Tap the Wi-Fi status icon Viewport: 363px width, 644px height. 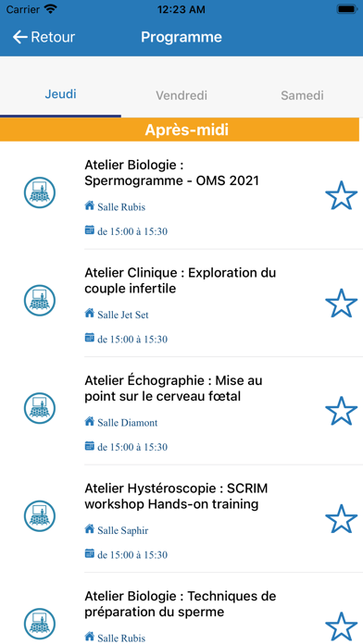[51, 9]
